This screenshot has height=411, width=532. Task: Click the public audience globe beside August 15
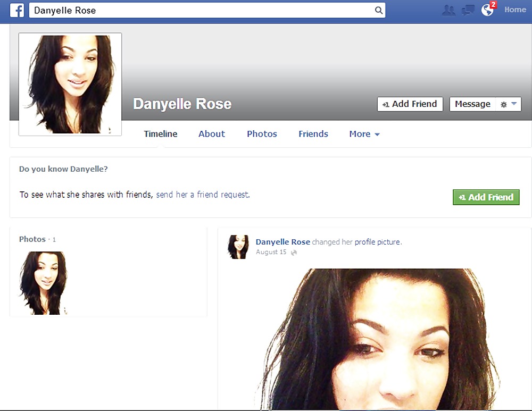coord(294,253)
